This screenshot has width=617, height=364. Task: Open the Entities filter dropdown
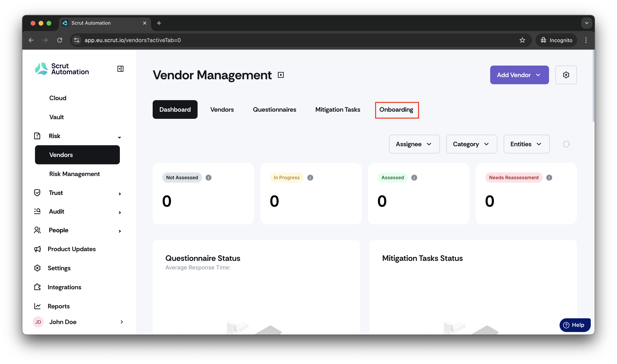(527, 144)
